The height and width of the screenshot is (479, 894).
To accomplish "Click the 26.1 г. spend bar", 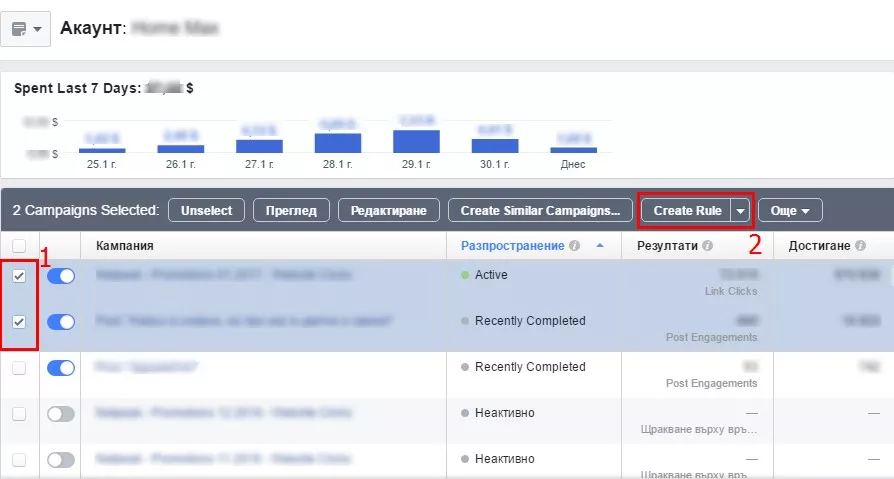I will click(x=181, y=149).
